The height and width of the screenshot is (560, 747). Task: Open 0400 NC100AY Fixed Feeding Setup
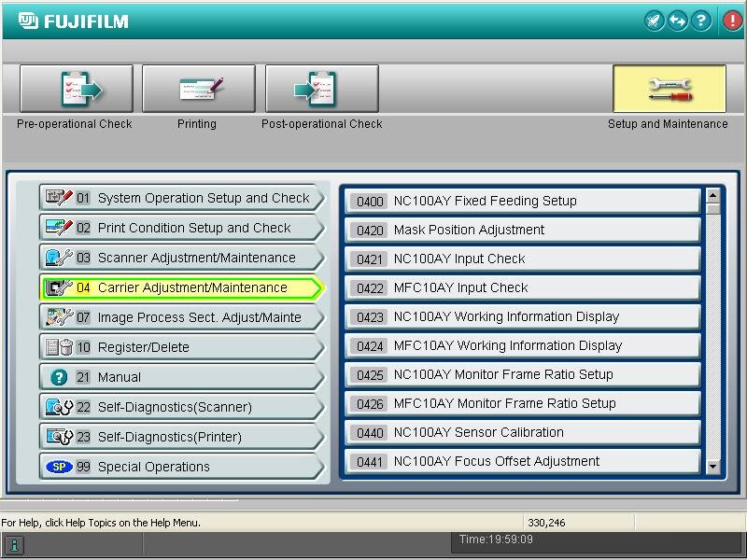[523, 201]
